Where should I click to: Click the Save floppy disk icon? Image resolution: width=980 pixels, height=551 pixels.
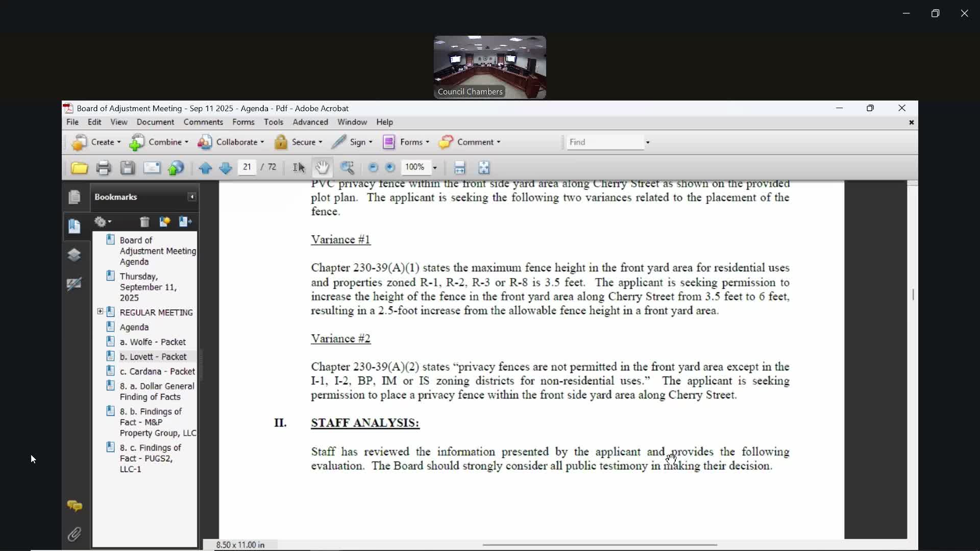tap(128, 168)
